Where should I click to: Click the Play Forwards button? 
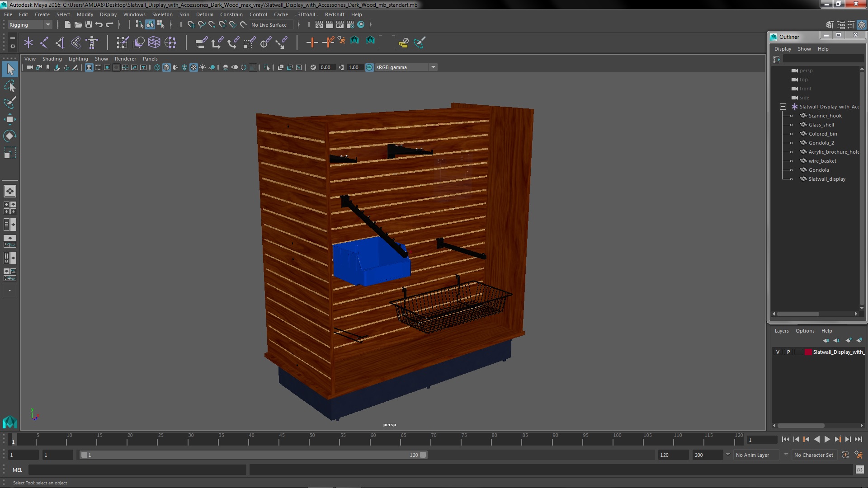point(827,439)
